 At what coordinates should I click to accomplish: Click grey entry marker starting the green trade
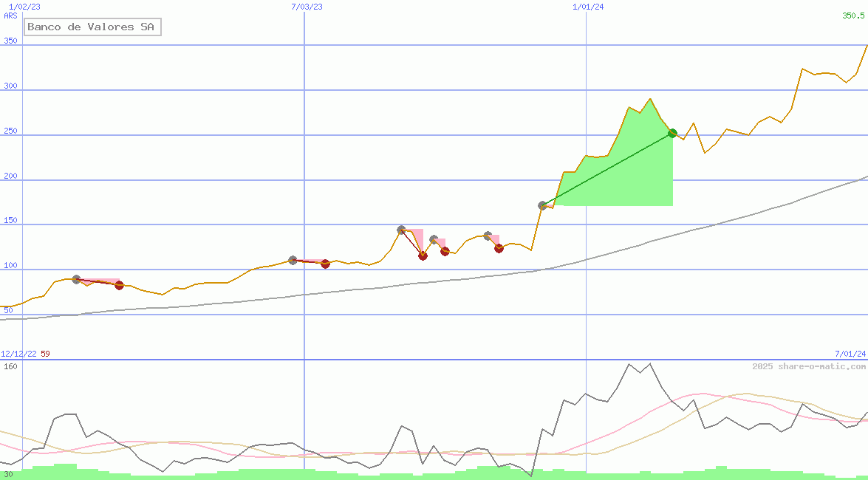click(542, 205)
